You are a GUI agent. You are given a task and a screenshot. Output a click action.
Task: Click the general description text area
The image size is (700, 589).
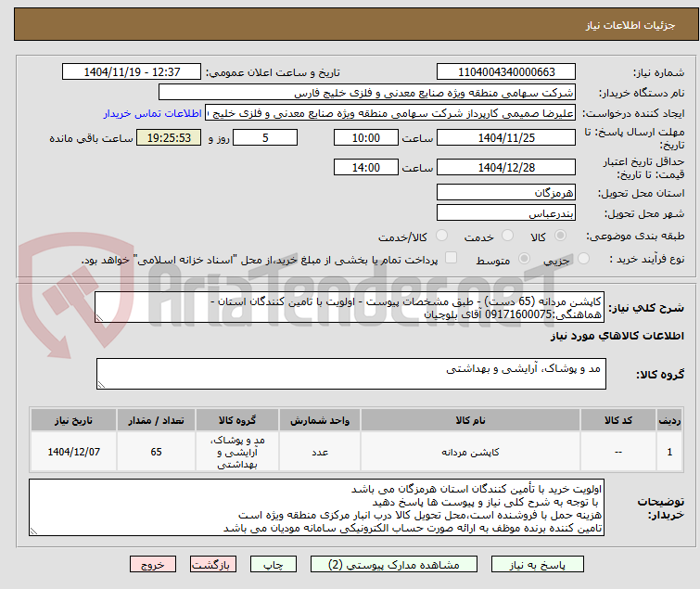coord(350,307)
